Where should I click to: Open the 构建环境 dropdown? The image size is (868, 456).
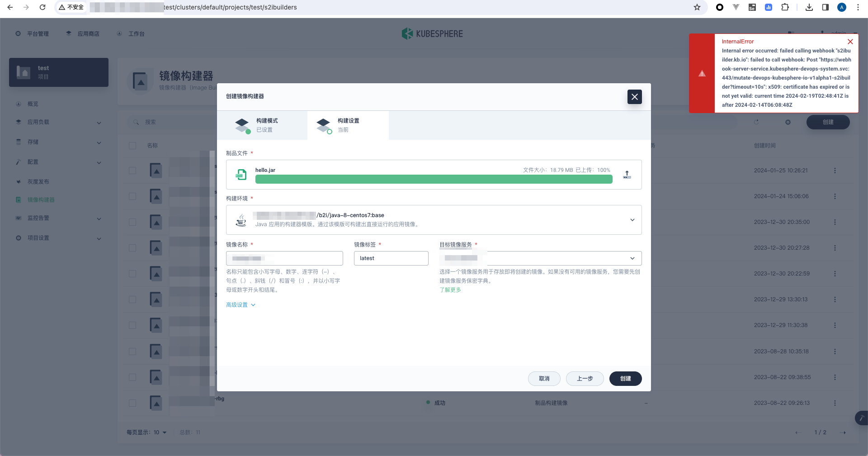(632, 220)
